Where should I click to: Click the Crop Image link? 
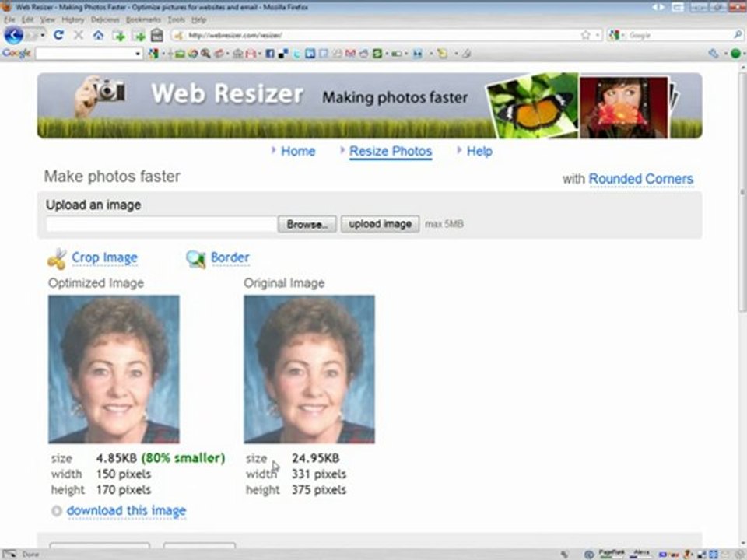point(105,257)
